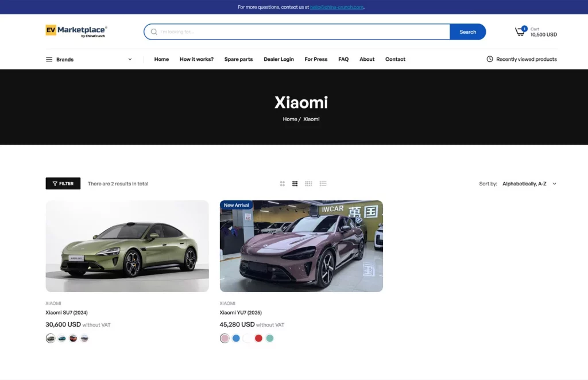Click the contact email link in banner
Viewport: 588px width, 380px height.
tap(336, 7)
